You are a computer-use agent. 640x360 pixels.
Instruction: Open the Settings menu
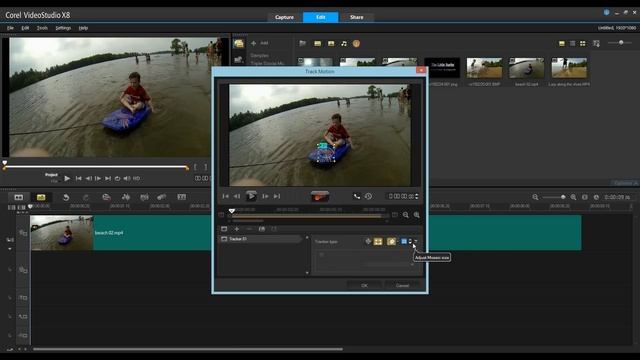pyautogui.click(x=63, y=28)
